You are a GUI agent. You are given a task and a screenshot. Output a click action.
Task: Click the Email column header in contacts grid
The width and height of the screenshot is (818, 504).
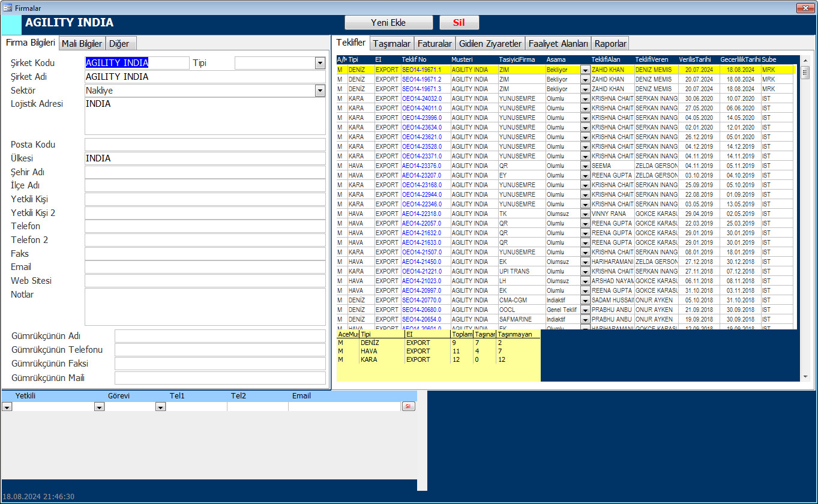(302, 396)
